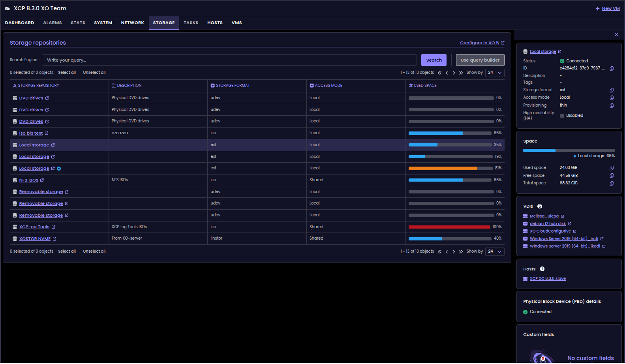Copy the Used space value
625x364 pixels.
pos(612,168)
